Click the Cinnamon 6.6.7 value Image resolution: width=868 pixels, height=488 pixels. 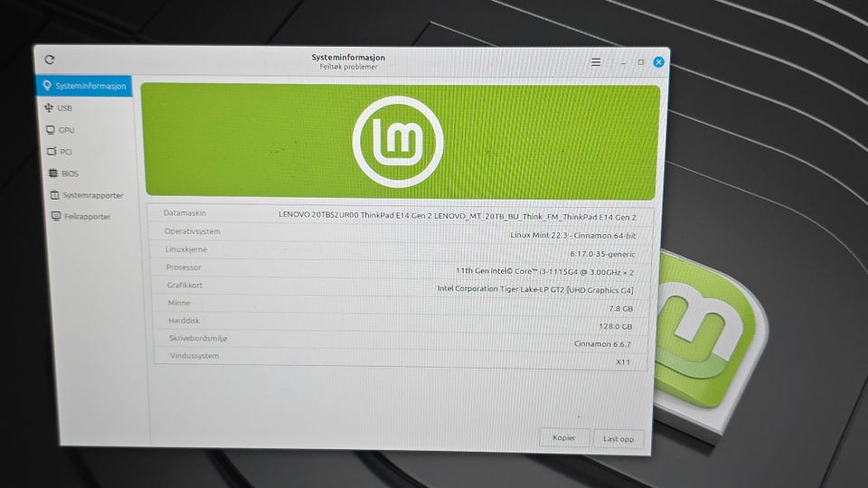[602, 344]
